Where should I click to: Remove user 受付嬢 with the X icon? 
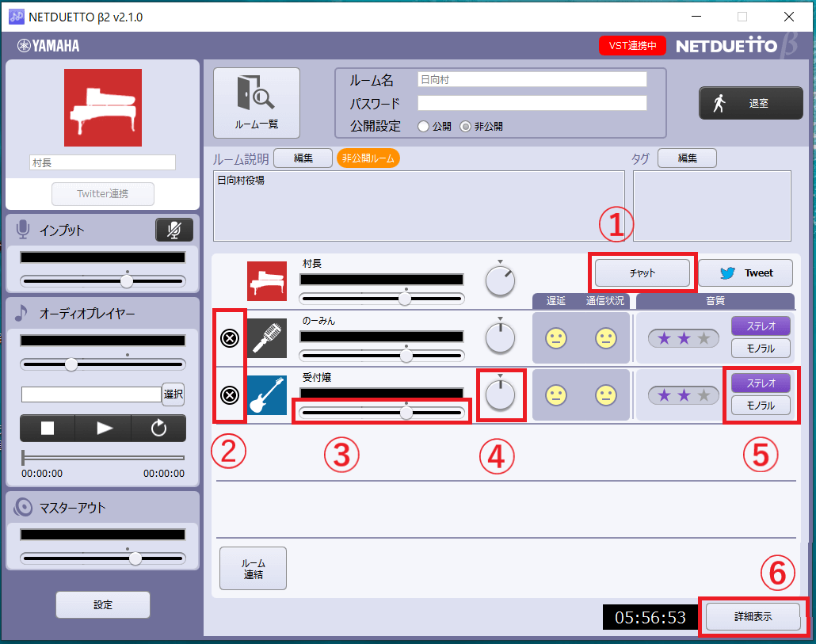[x=230, y=395]
